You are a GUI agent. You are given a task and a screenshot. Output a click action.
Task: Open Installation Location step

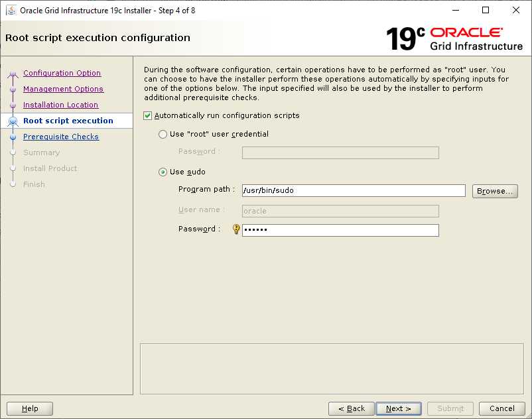click(x=61, y=105)
